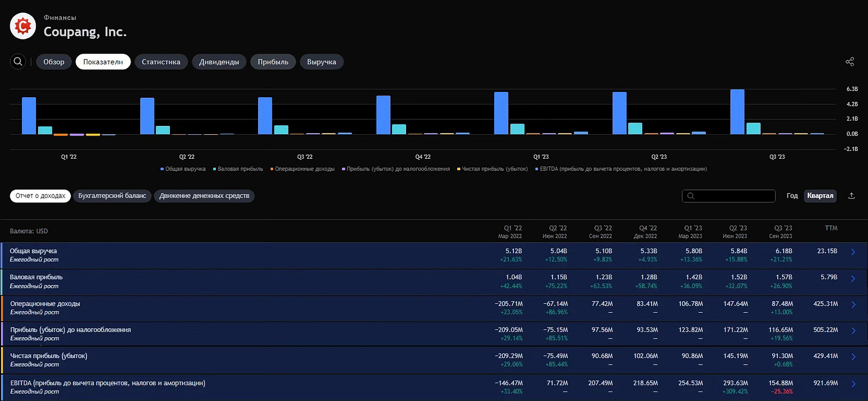Image resolution: width=868 pixels, height=401 pixels.
Task: Click the export icon next to Квартал
Action: pyautogui.click(x=851, y=196)
